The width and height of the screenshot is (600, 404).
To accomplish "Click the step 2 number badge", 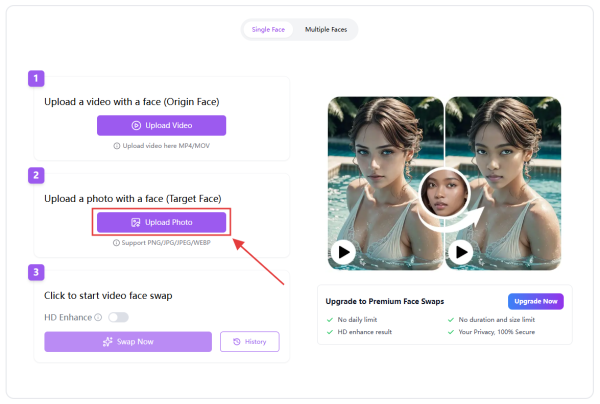I will point(37,175).
